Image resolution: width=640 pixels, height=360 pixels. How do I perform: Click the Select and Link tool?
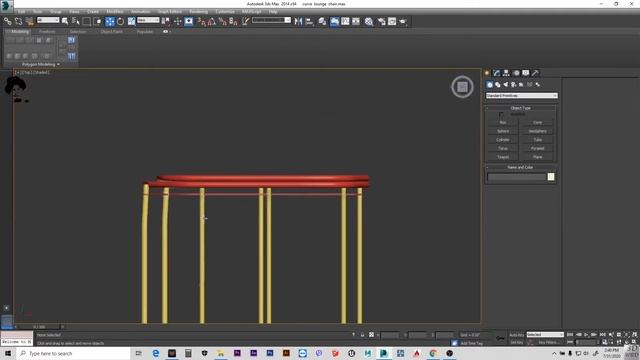pyautogui.click(x=8, y=21)
